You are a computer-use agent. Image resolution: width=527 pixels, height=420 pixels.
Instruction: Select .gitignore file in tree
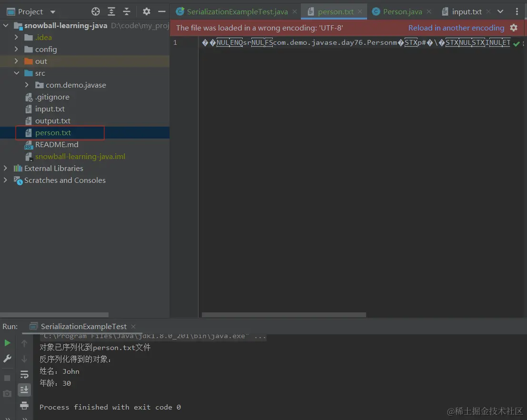pyautogui.click(x=52, y=97)
